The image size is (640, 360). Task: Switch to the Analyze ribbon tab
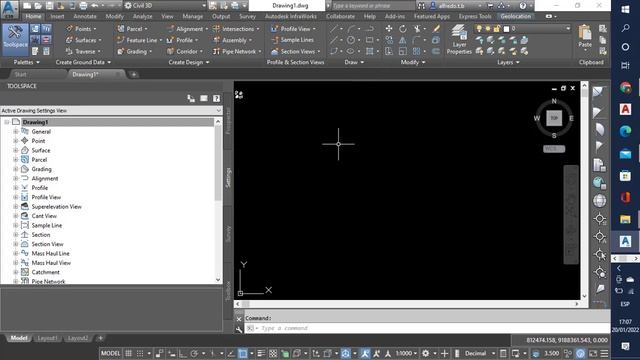click(142, 16)
